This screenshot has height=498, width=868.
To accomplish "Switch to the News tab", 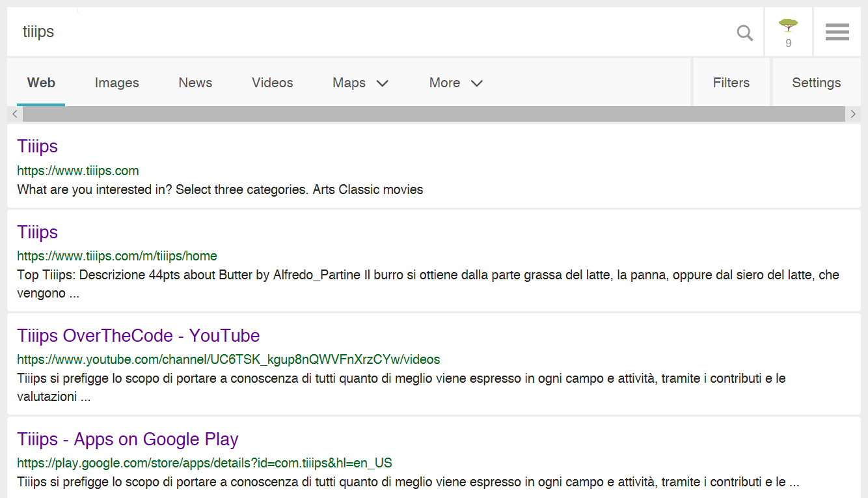I will 195,83.
